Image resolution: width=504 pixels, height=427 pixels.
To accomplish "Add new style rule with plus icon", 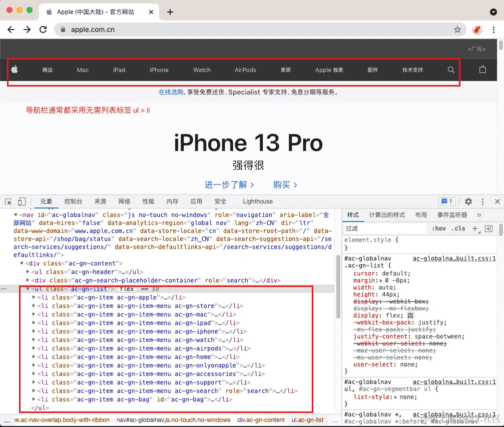I will [475, 228].
